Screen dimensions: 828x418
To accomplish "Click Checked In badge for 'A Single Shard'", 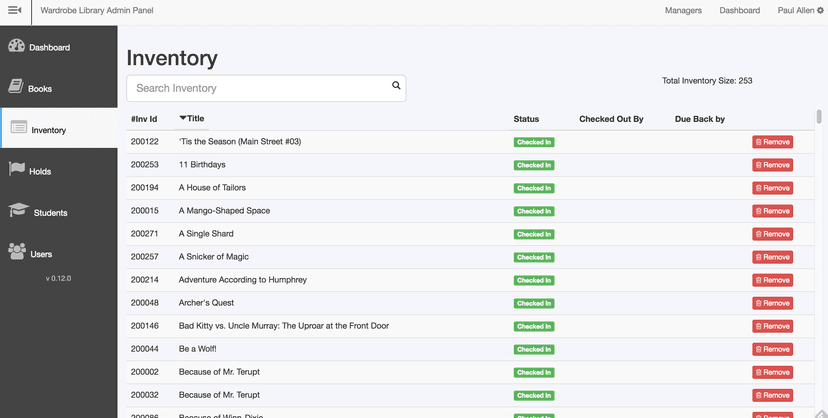I will click(x=534, y=234).
